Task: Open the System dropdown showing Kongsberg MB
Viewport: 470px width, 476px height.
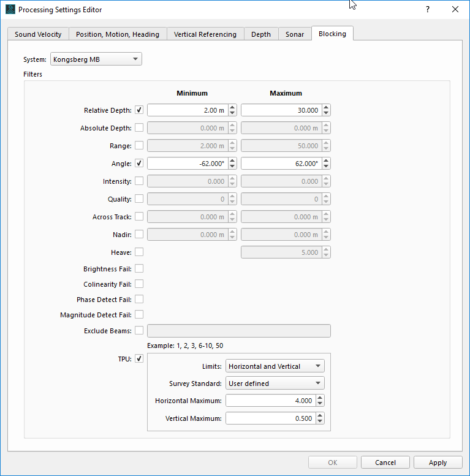Action: tap(96, 59)
